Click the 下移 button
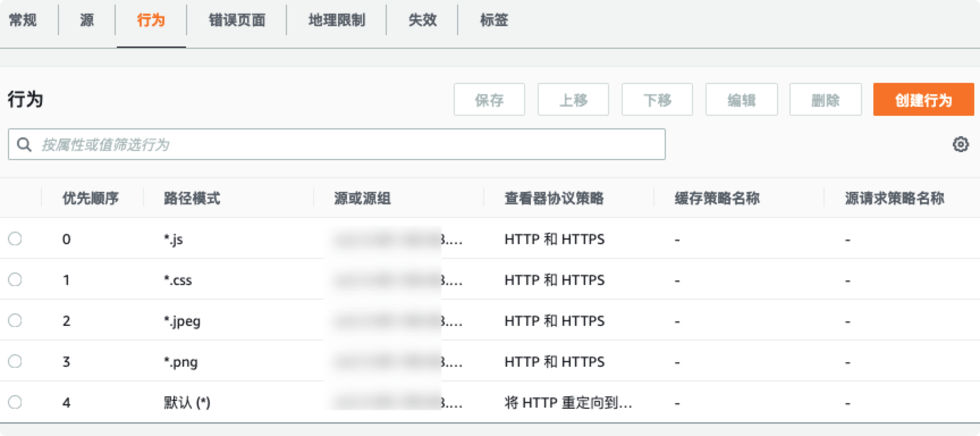The image size is (980, 436). pyautogui.click(x=657, y=100)
